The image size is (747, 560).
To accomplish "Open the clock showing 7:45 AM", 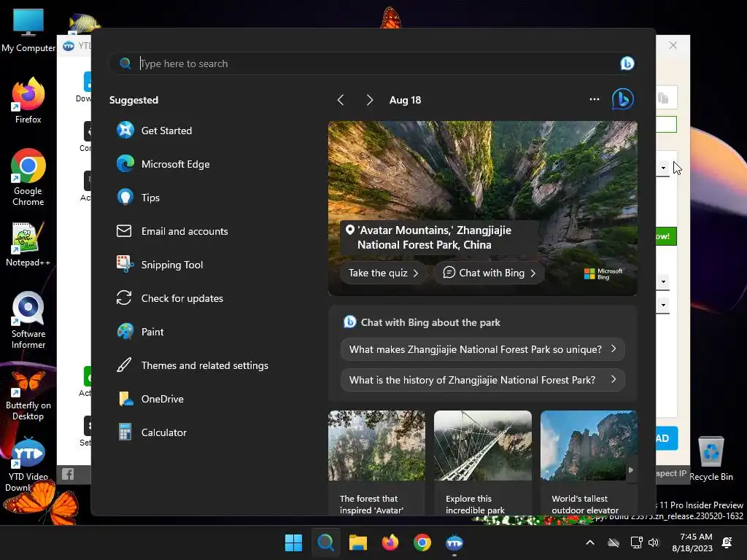I will click(x=692, y=542).
